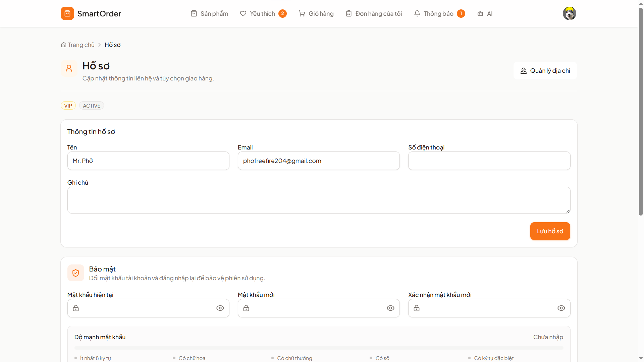Focus the Email input field
This screenshot has width=644, height=362.
(319, 161)
